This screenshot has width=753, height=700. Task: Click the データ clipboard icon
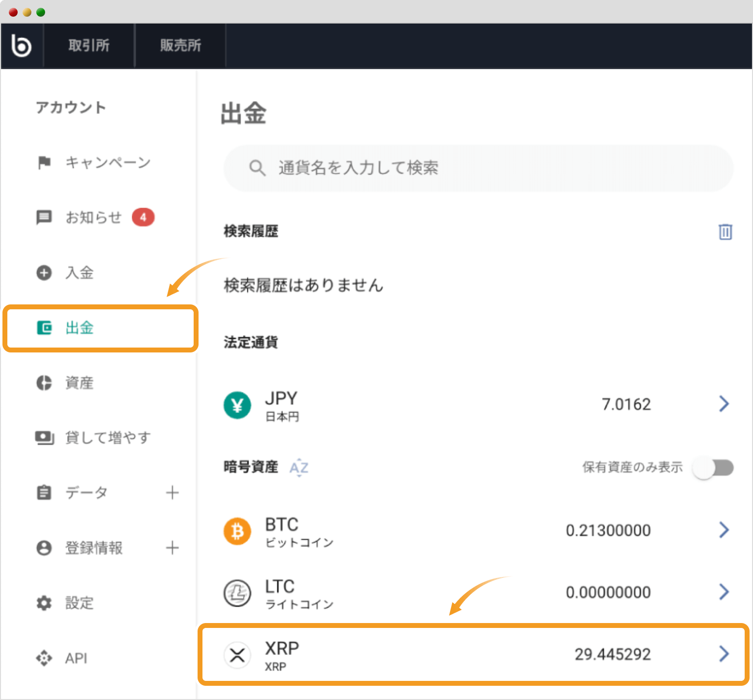point(44,493)
